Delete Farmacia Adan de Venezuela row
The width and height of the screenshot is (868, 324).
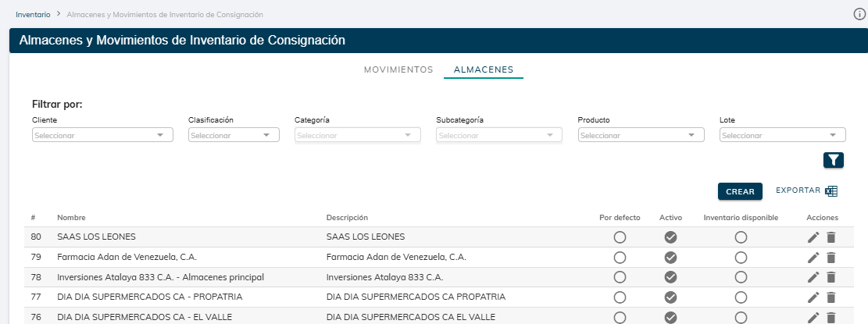830,258
